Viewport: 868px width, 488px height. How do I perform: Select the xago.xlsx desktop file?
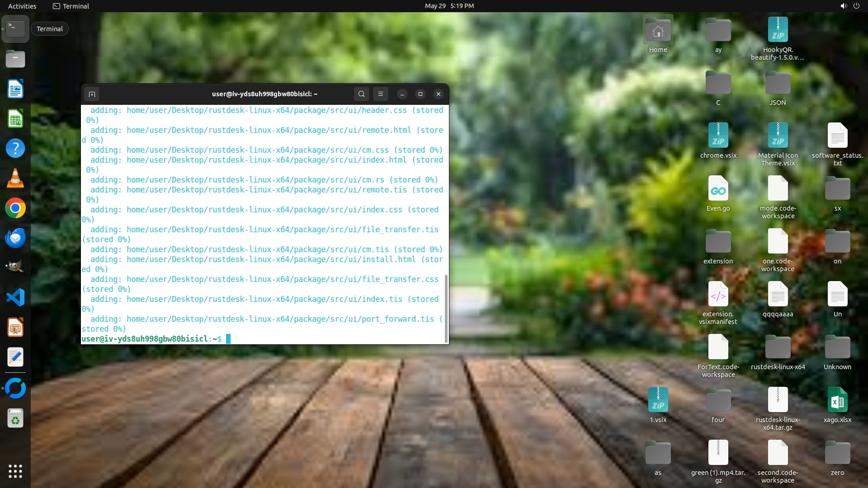pyautogui.click(x=837, y=400)
